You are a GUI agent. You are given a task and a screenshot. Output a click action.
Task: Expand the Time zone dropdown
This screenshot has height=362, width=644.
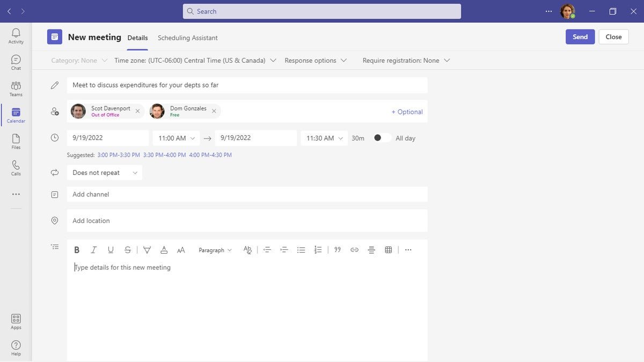coord(195,61)
